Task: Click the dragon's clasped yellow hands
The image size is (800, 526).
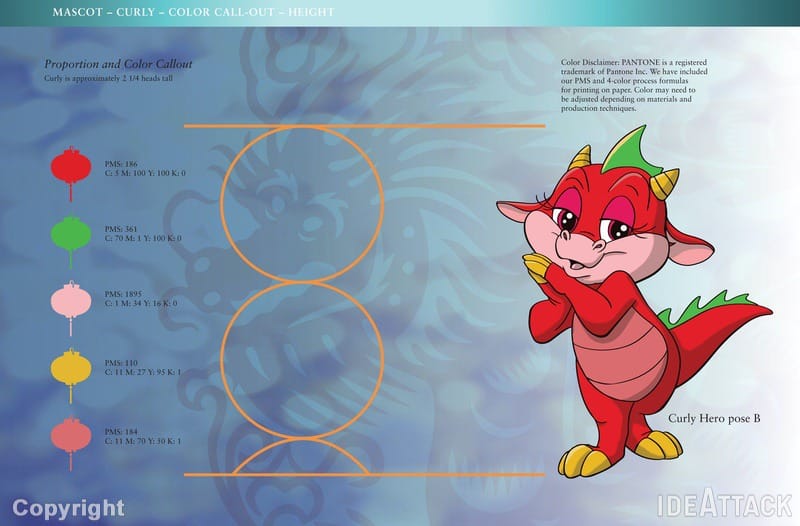Action: (538, 272)
